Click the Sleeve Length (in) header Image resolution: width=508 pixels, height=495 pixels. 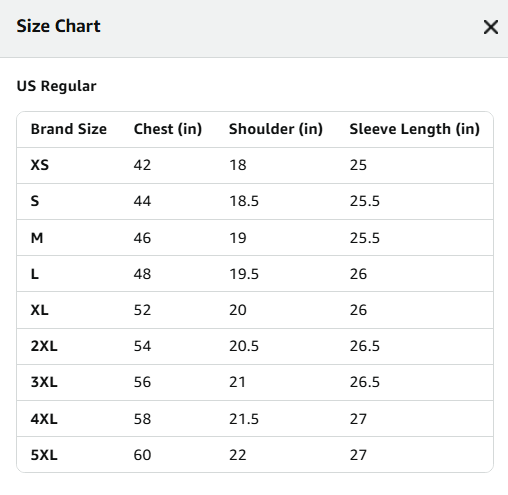point(414,129)
